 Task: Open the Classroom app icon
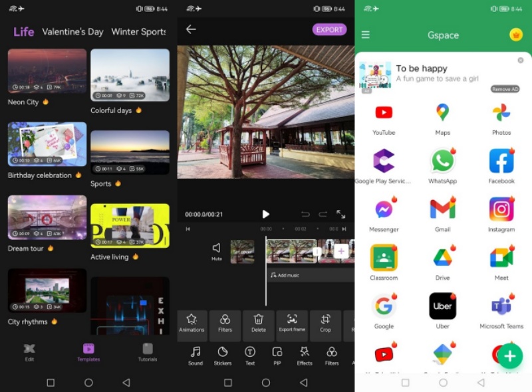(384, 258)
